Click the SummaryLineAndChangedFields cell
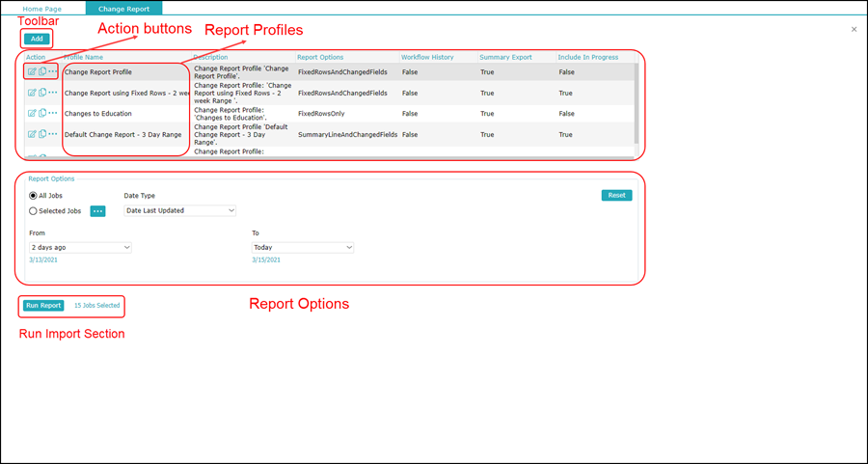This screenshot has width=868, height=464. [x=347, y=134]
